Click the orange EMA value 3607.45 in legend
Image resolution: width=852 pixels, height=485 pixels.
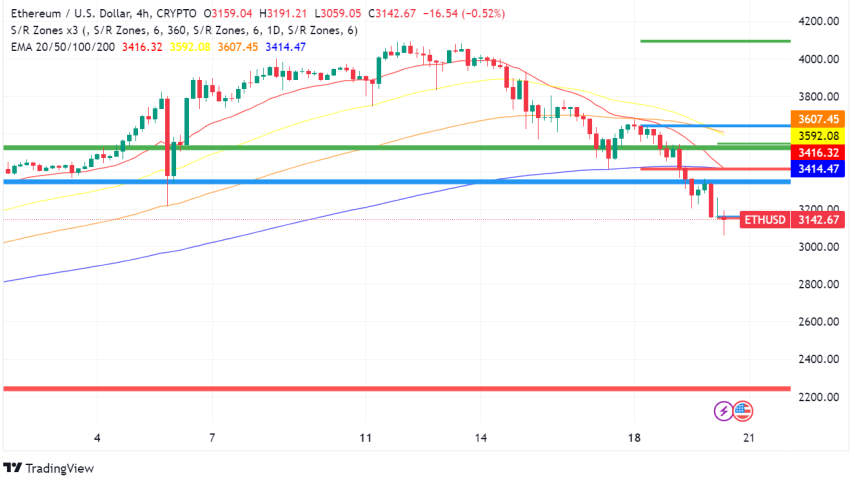click(237, 47)
